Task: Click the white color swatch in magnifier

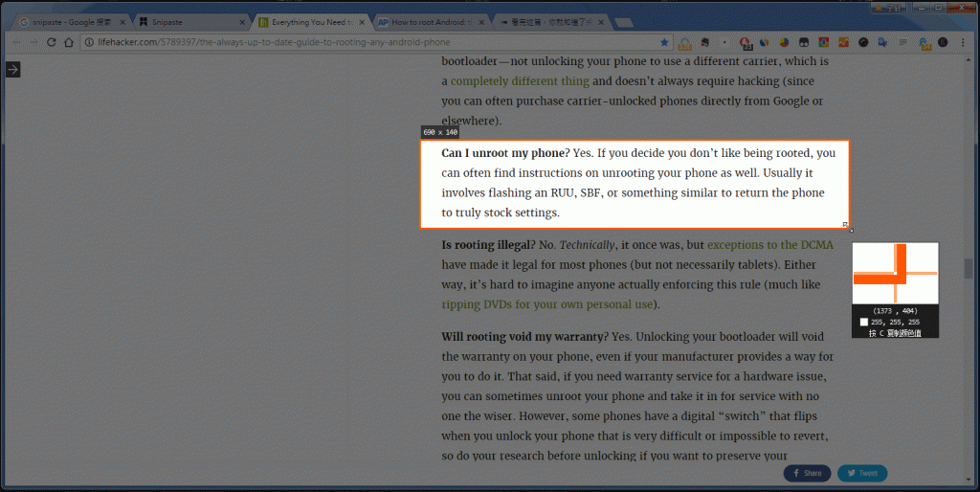Action: point(864,323)
